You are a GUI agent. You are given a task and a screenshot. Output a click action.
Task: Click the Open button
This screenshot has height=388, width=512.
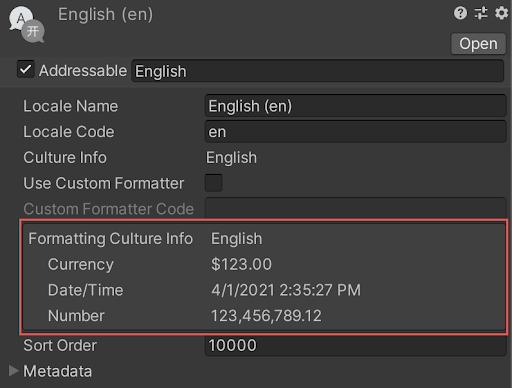click(x=478, y=44)
